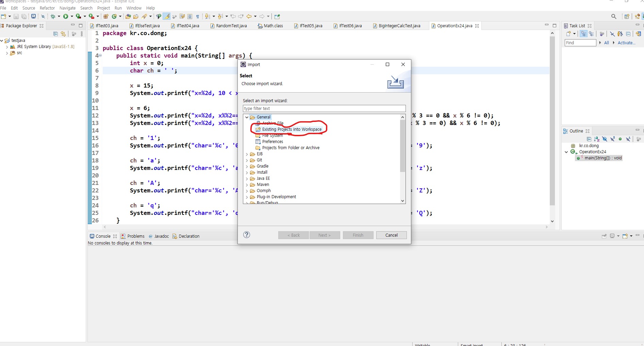The width and height of the screenshot is (644, 346).
Task: Expand the Git folder in import list
Action: 247,160
